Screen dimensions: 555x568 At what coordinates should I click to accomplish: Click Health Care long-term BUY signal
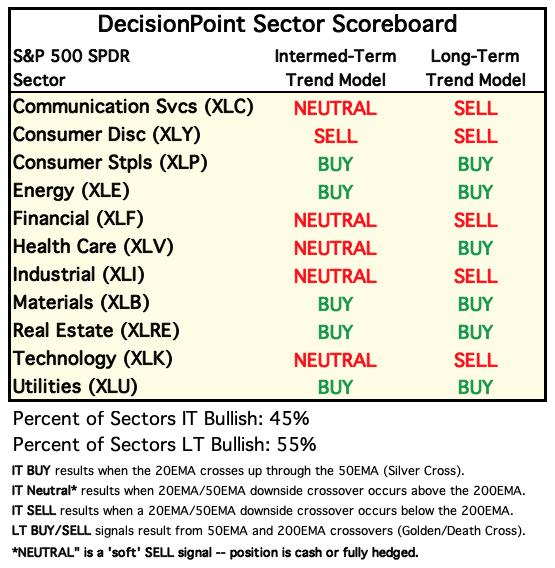476,248
